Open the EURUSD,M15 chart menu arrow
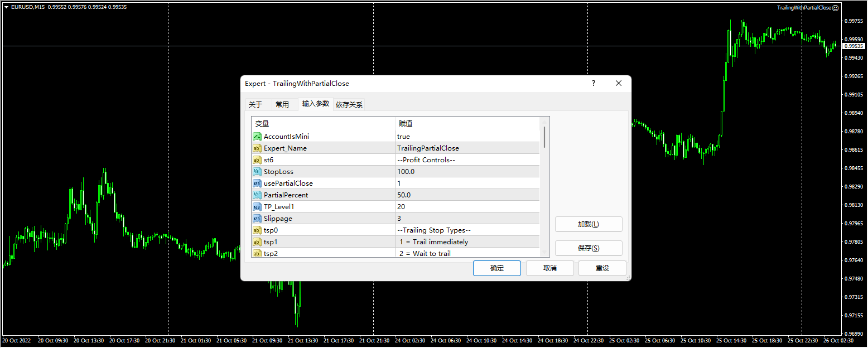This screenshot has height=348, width=868. 6,7
